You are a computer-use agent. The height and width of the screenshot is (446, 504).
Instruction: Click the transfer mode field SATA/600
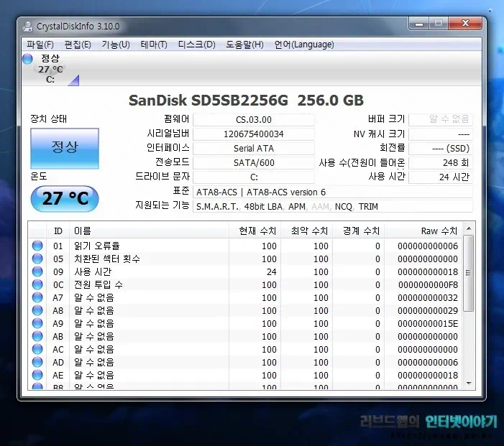tap(254, 163)
